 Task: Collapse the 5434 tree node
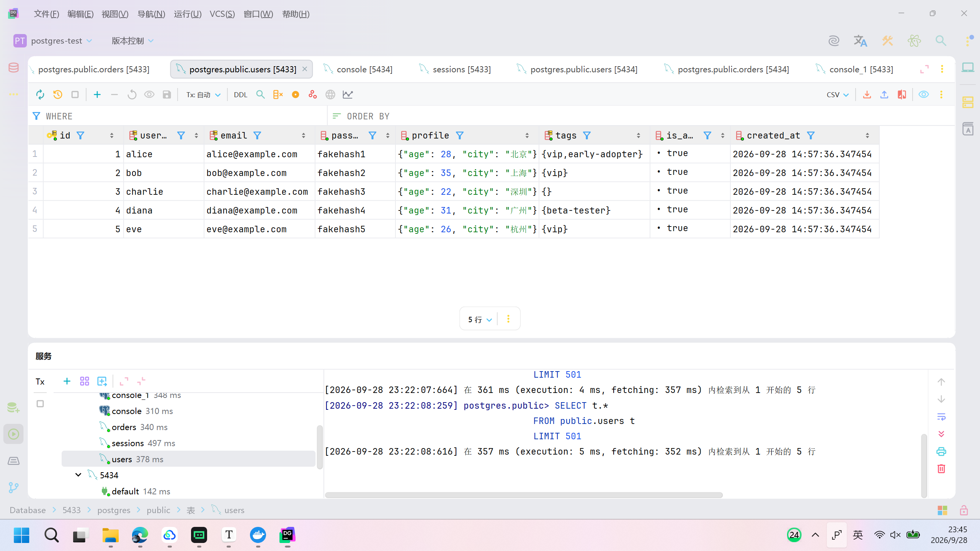click(x=78, y=475)
